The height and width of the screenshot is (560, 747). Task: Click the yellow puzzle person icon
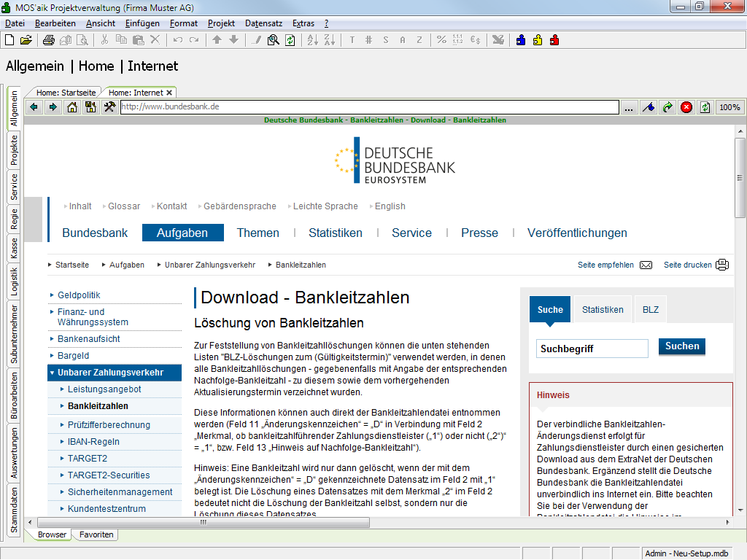click(538, 40)
